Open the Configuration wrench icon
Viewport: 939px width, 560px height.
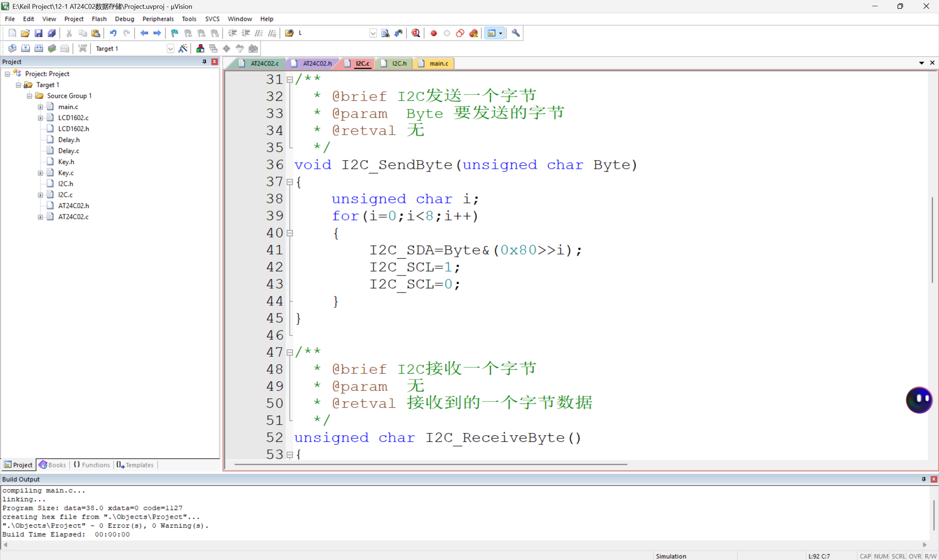point(516,33)
